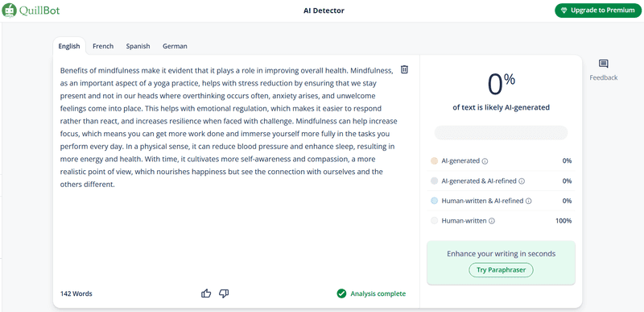This screenshot has height=312, width=644.
Task: Click the Human-written & AI-refined blue dot
Action: (434, 201)
